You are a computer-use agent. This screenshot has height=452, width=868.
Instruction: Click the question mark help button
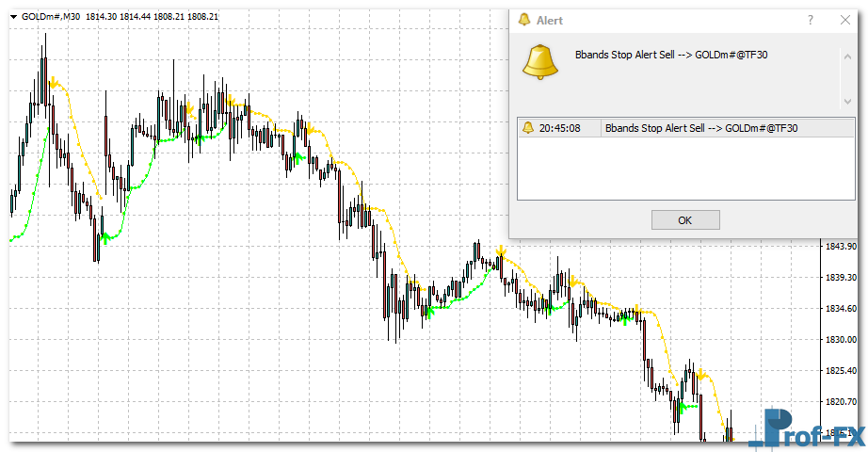coord(811,20)
